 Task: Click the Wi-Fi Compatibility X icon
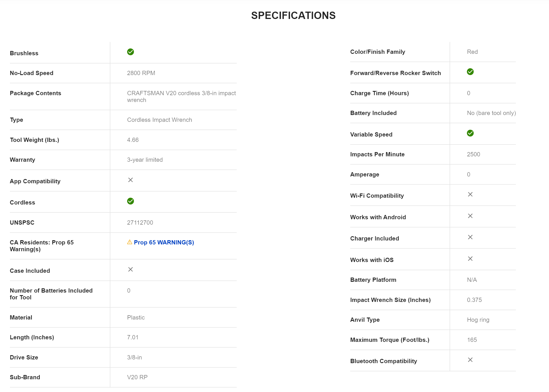point(470,194)
